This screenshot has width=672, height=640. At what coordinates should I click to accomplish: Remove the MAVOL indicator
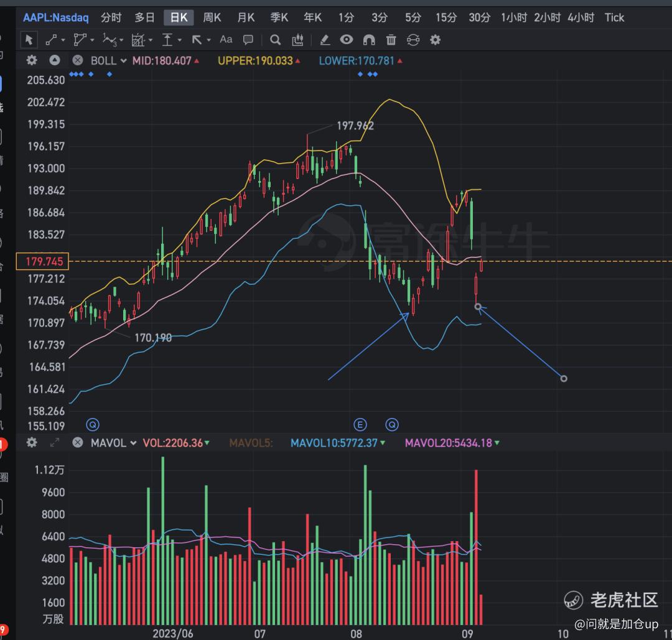[x=78, y=442]
